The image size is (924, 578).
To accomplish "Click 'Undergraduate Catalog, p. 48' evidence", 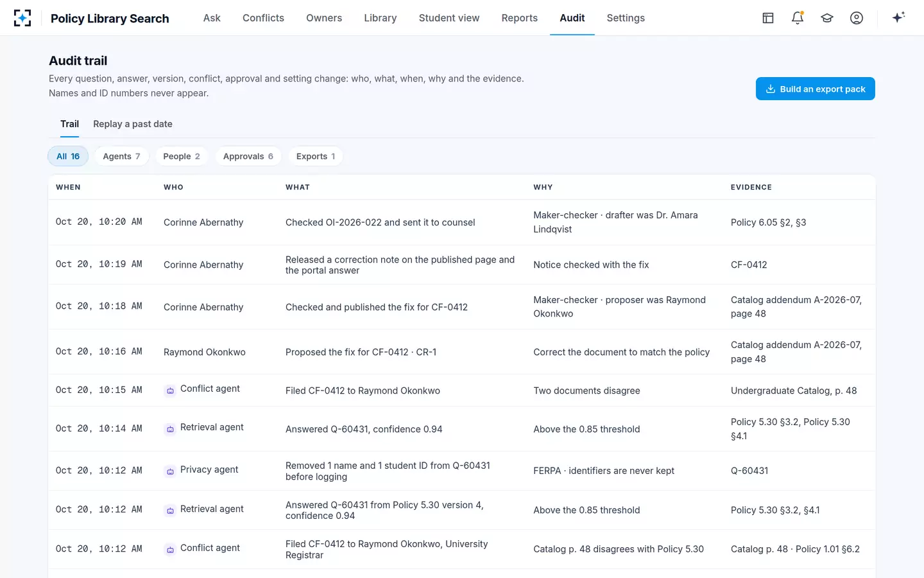I will (x=794, y=390).
